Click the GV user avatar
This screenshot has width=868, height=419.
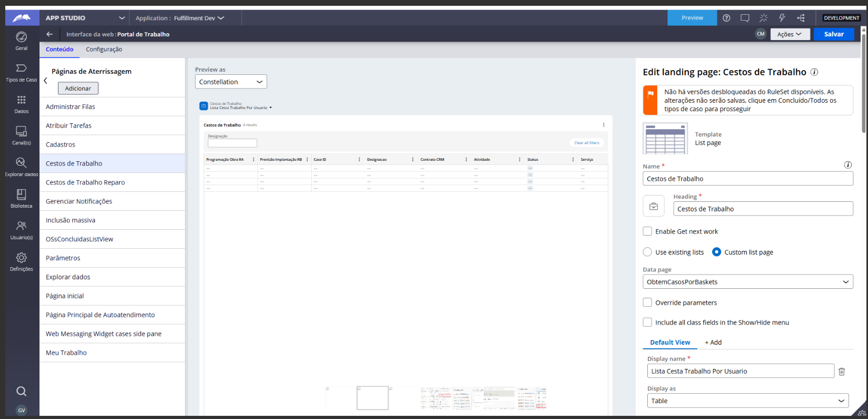(x=21, y=410)
